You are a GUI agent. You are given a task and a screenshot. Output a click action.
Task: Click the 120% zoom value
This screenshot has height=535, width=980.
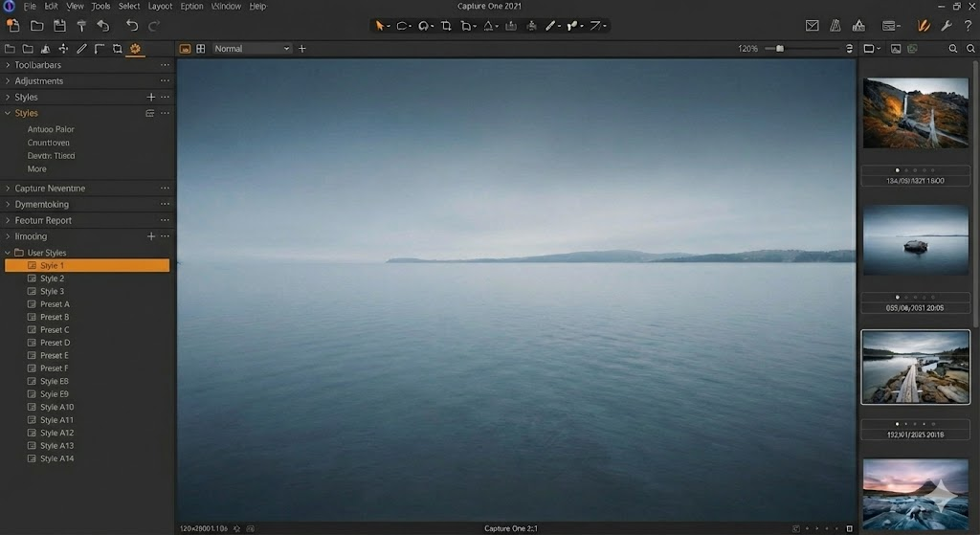click(747, 48)
